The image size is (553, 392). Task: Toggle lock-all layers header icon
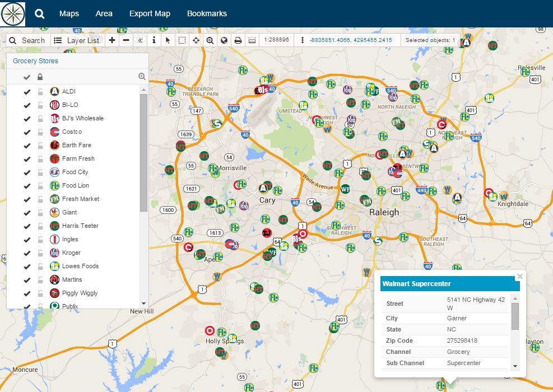point(40,77)
